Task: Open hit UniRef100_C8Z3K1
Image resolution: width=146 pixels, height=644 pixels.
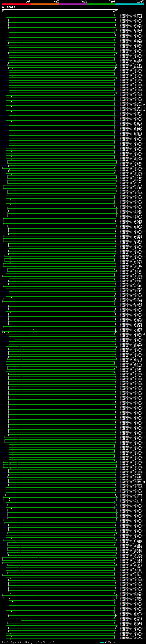Action: [x=131, y=550]
